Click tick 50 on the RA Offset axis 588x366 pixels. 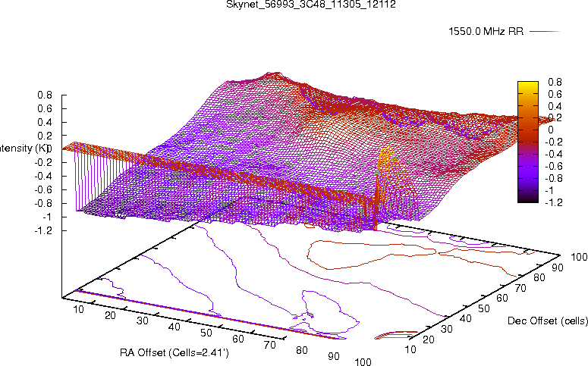coord(206,333)
